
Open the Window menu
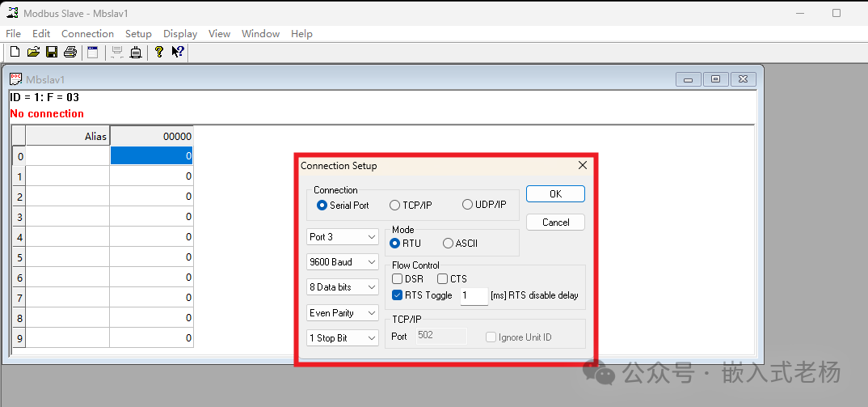[x=261, y=34]
